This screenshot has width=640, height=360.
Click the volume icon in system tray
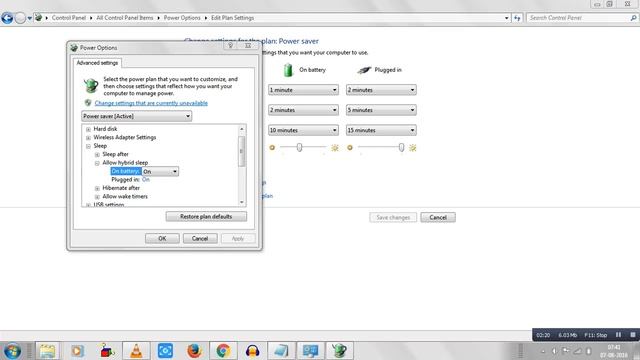click(554, 351)
